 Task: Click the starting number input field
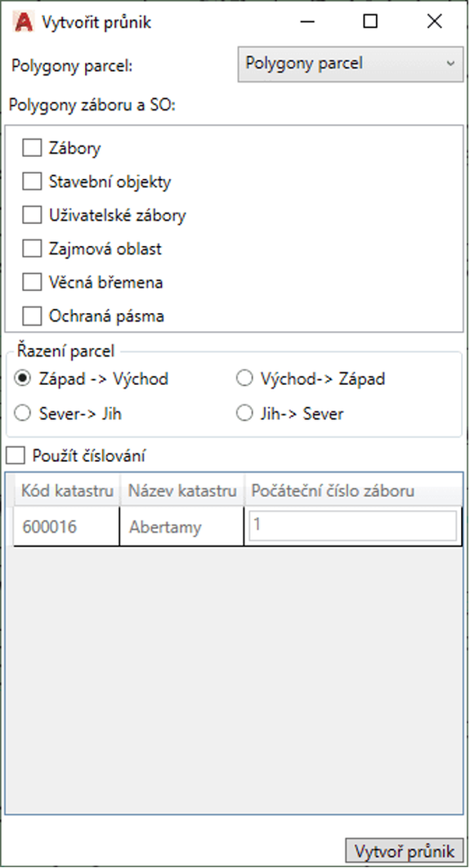[x=353, y=526]
